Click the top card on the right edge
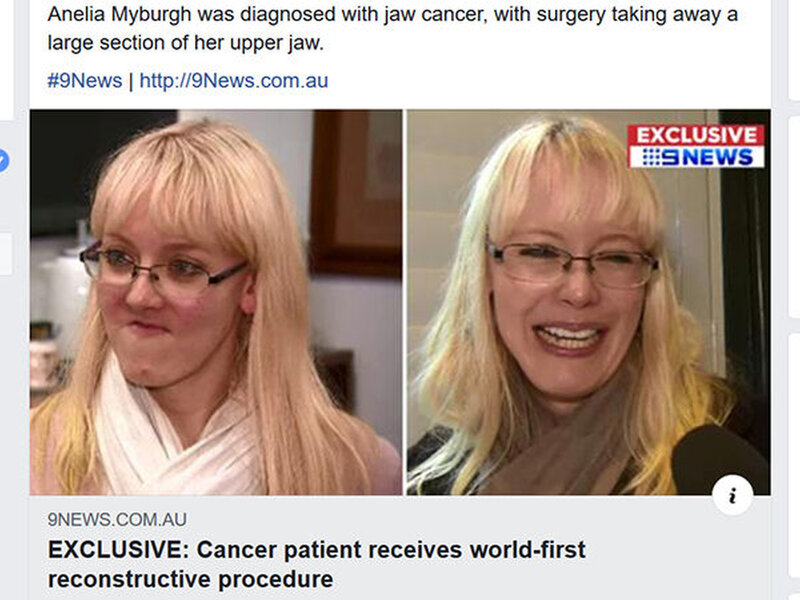Screen dimensions: 800x600 click(x=794, y=49)
